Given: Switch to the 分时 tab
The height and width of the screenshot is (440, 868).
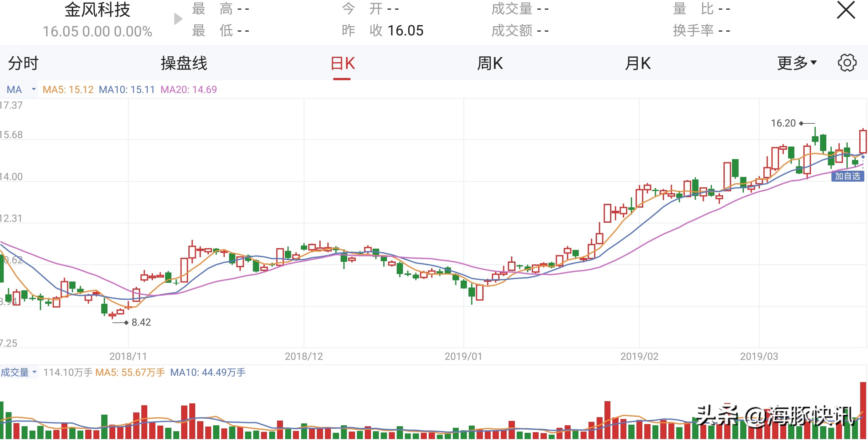Looking at the screenshot, I should tap(24, 63).
